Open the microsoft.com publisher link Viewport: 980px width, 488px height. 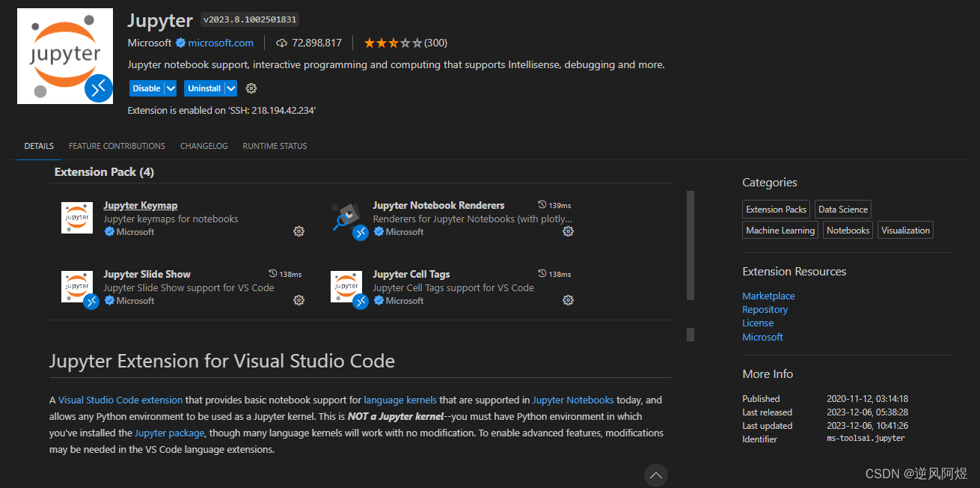click(x=221, y=43)
